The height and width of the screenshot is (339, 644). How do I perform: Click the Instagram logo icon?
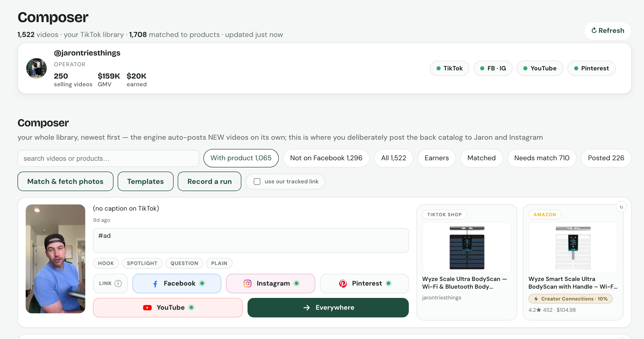click(x=248, y=284)
